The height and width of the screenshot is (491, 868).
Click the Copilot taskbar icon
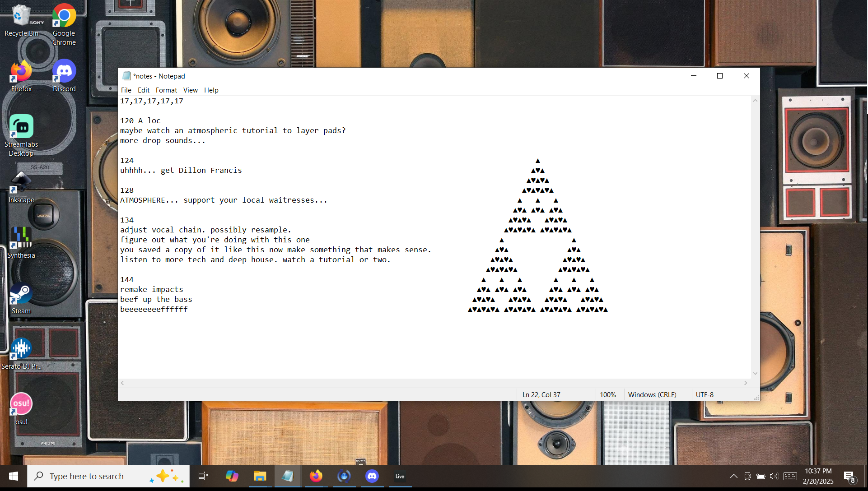coord(232,476)
